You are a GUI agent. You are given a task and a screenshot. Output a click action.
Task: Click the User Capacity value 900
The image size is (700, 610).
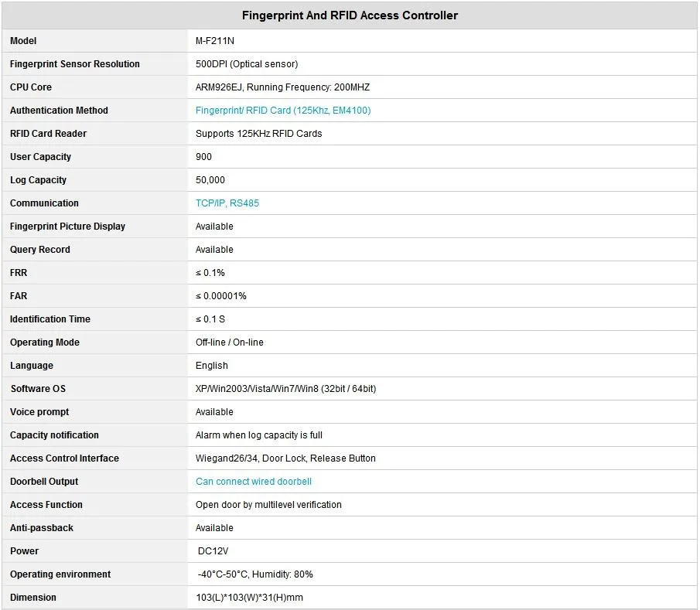pyautogui.click(x=203, y=157)
